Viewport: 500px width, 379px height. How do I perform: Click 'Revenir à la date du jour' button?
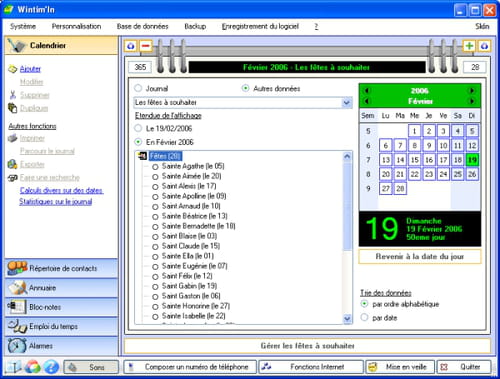point(420,256)
